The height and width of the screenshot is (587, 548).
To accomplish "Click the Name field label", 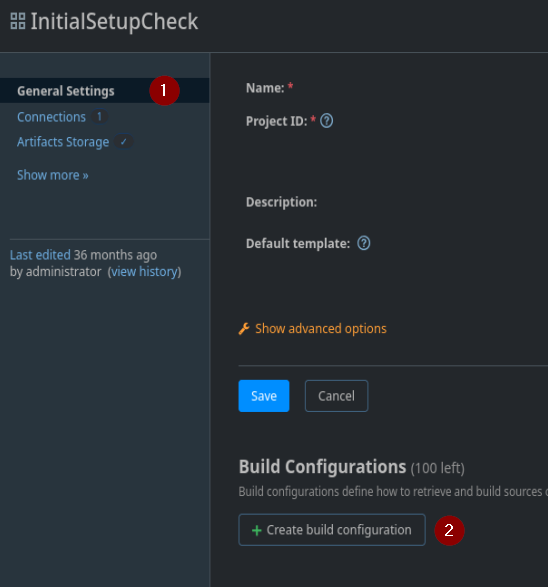I will click(x=265, y=88).
